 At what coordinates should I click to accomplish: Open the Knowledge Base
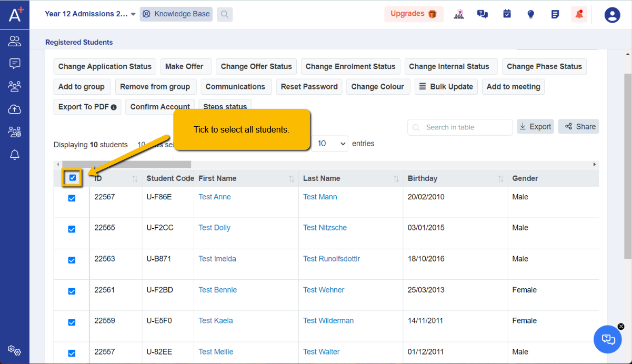[x=176, y=14]
